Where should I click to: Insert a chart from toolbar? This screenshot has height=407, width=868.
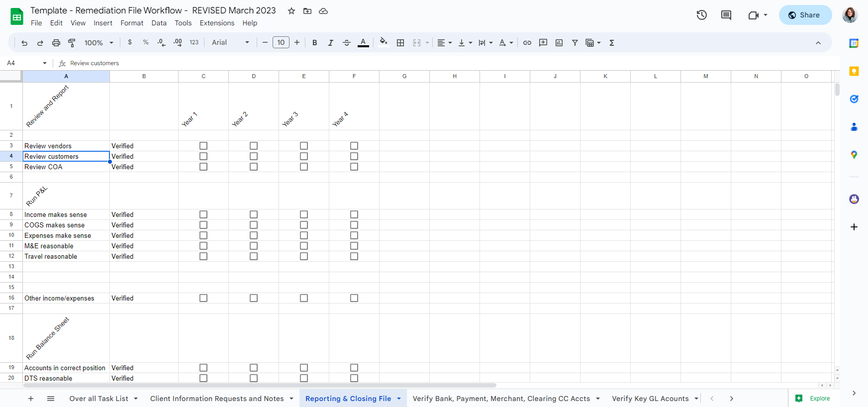point(559,43)
